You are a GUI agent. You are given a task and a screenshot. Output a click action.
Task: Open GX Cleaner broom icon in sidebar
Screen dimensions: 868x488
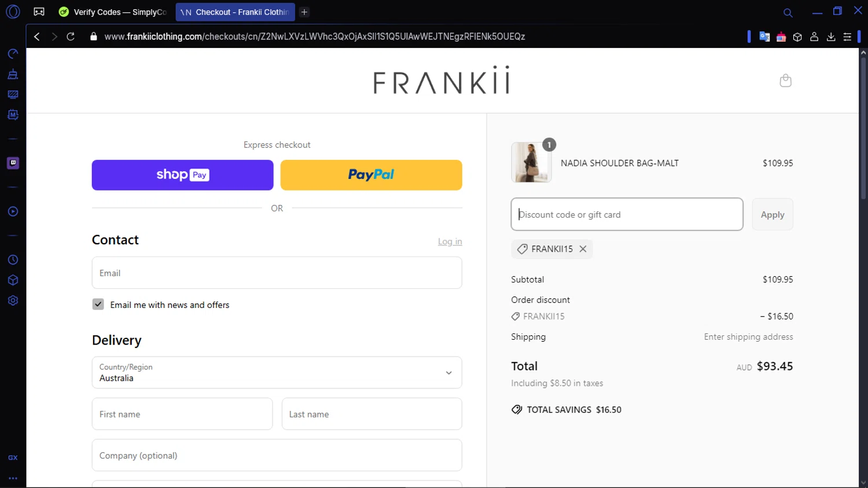click(13, 74)
